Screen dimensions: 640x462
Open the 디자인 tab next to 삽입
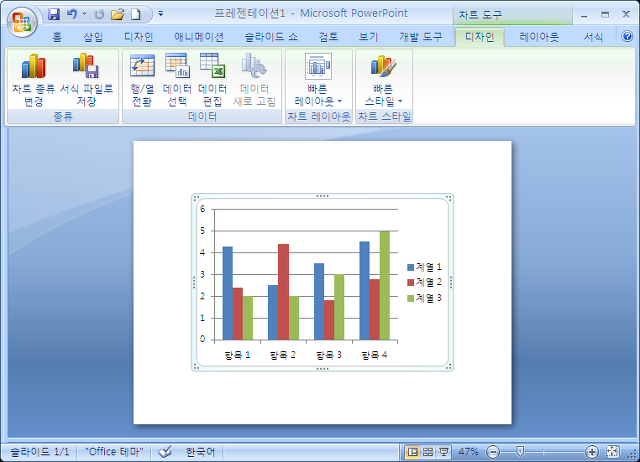(139, 37)
